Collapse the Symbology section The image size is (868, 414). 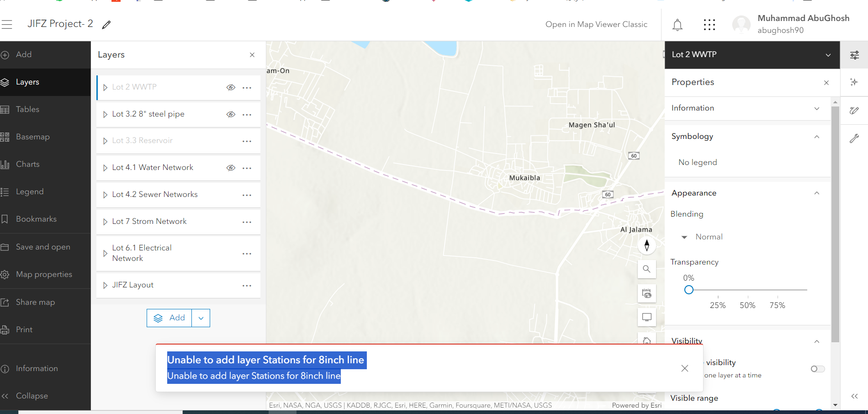[817, 137]
